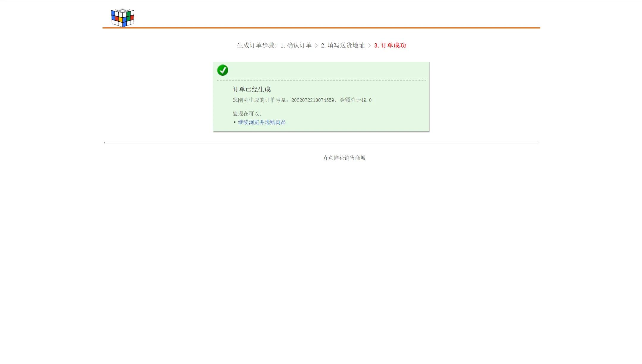
Task: Click the 订单已经生成 heading
Action: tap(252, 89)
